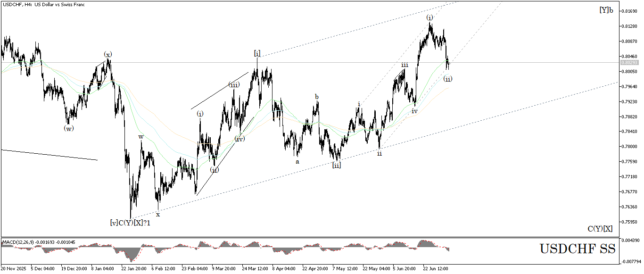Image resolution: width=644 pixels, height=274 pixels.
Task: Click the current price tag 0.80293
Action: (629, 62)
